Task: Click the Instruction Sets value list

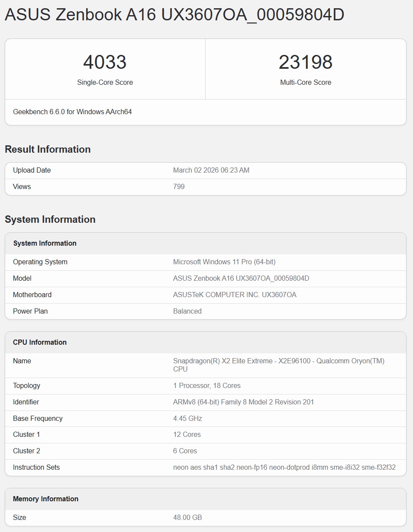Action: pos(284,468)
